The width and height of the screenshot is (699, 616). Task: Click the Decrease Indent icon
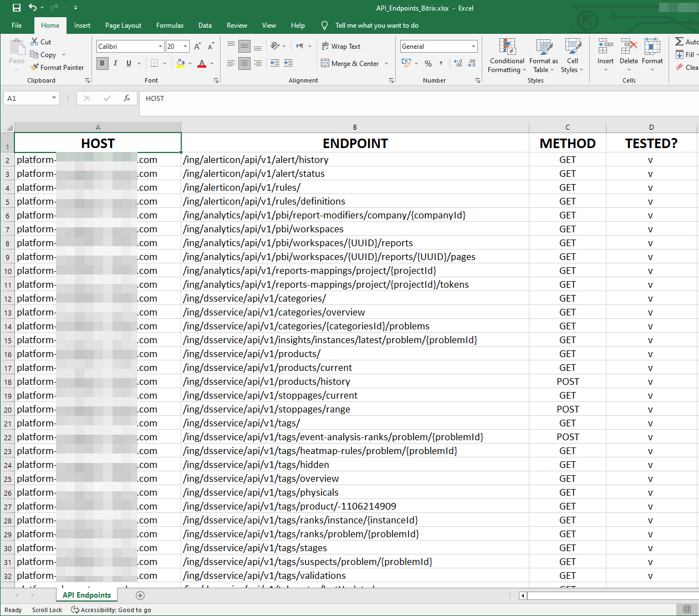point(275,63)
